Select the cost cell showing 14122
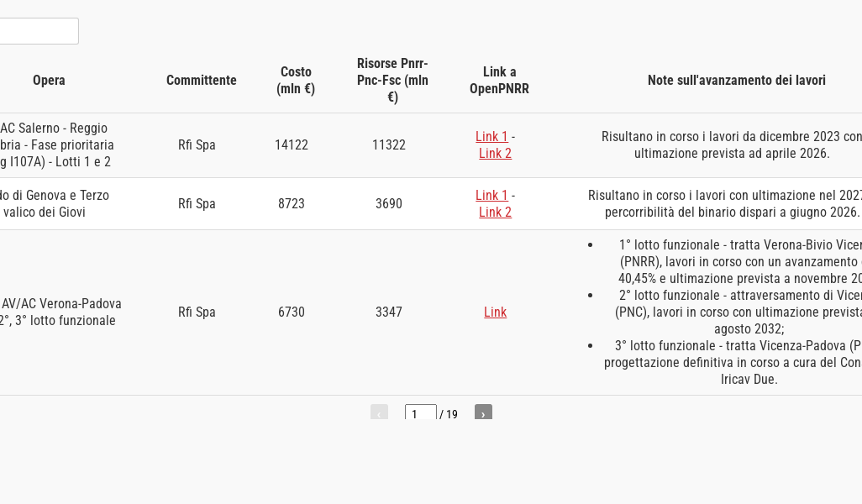This screenshot has height=504, width=862. tap(292, 145)
